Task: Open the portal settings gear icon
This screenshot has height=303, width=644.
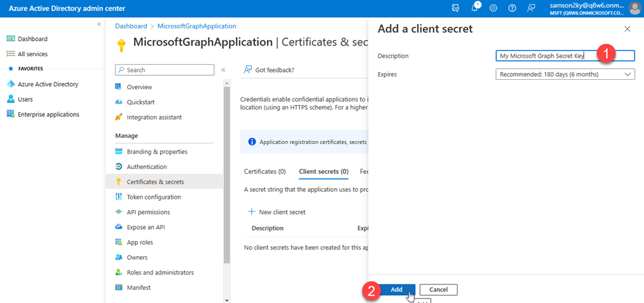Action: click(493, 8)
